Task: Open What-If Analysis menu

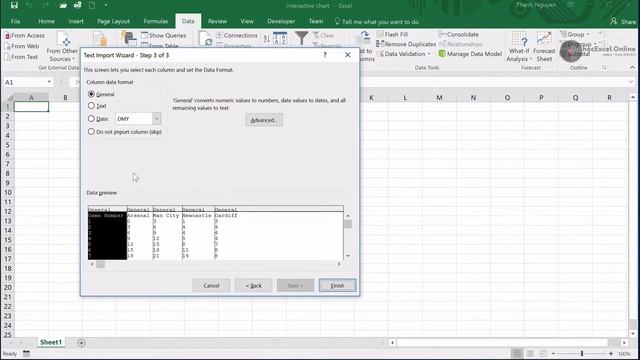Action: click(x=519, y=47)
